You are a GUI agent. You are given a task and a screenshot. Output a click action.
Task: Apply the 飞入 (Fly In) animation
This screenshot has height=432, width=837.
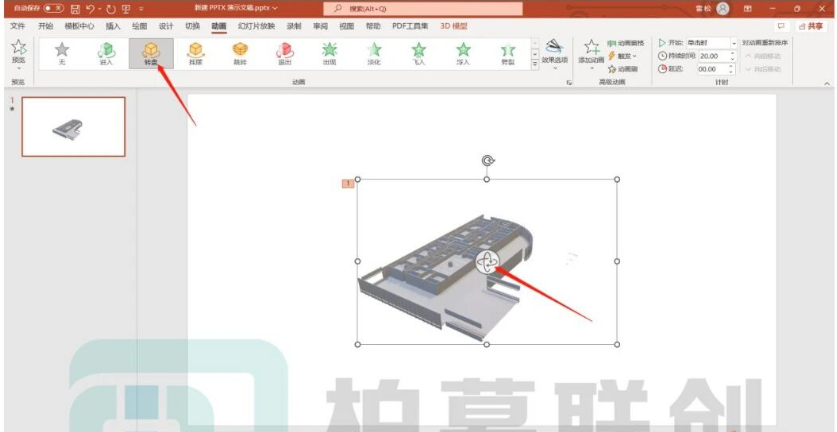(419, 53)
